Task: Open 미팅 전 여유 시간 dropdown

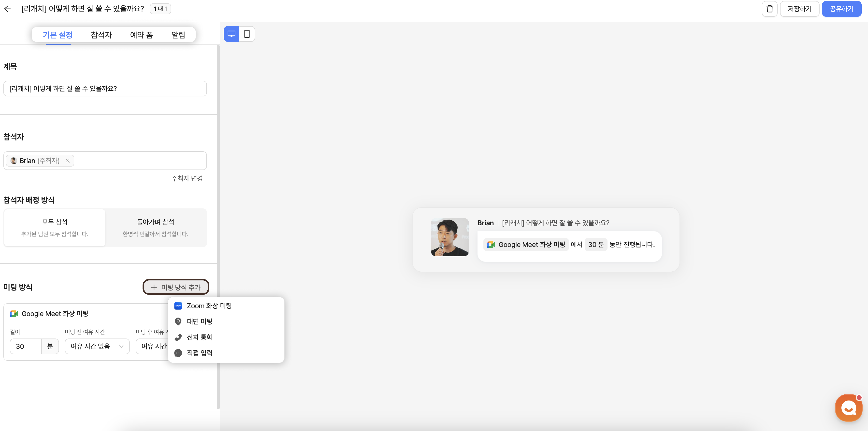Action: [x=97, y=346]
